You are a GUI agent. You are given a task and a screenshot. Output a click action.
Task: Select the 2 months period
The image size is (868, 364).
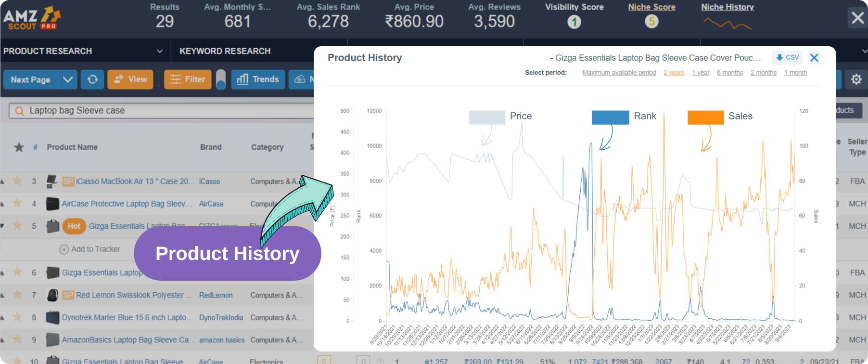point(764,73)
